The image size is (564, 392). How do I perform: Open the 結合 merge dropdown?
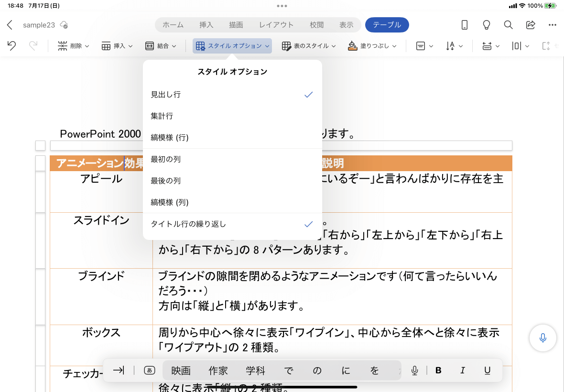161,46
